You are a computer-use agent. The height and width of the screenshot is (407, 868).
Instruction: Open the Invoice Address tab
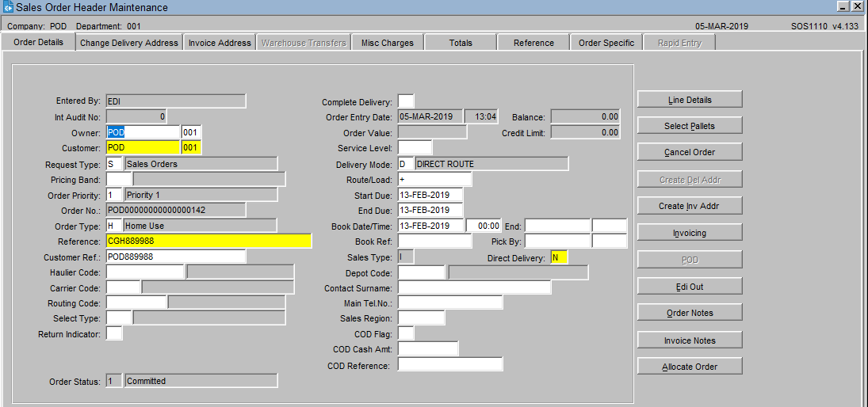[x=220, y=43]
